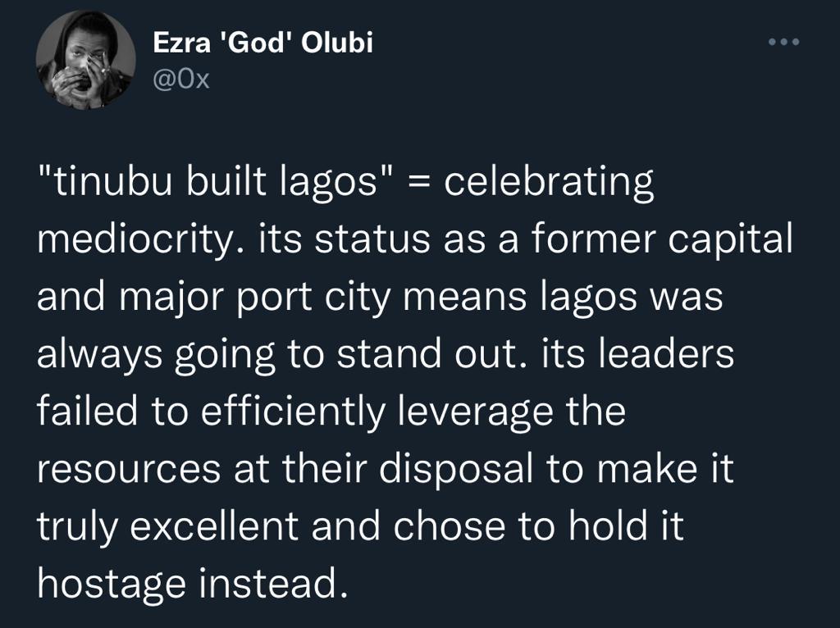The image size is (840, 628).
Task: Click Ezra Olubi's profile picture
Action: point(85,61)
